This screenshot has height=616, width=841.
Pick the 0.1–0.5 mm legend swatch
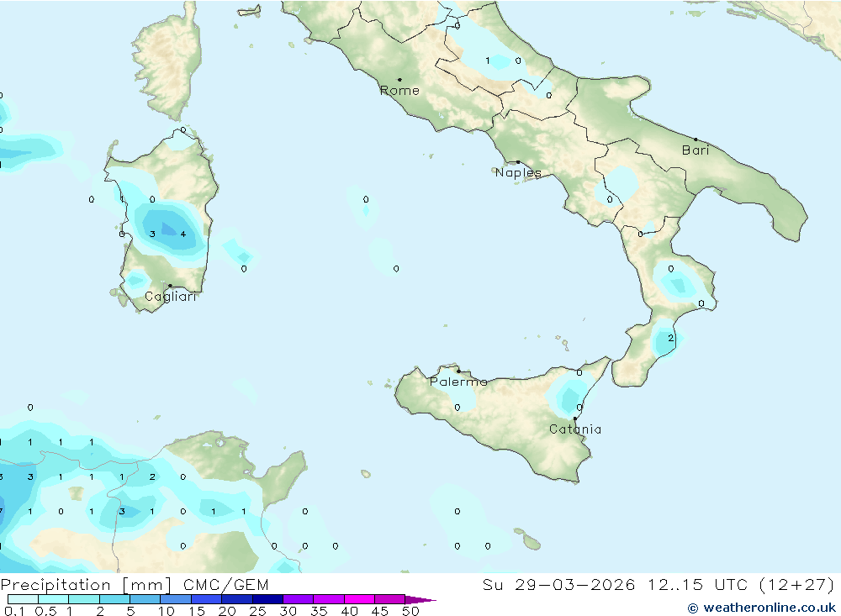point(23,599)
